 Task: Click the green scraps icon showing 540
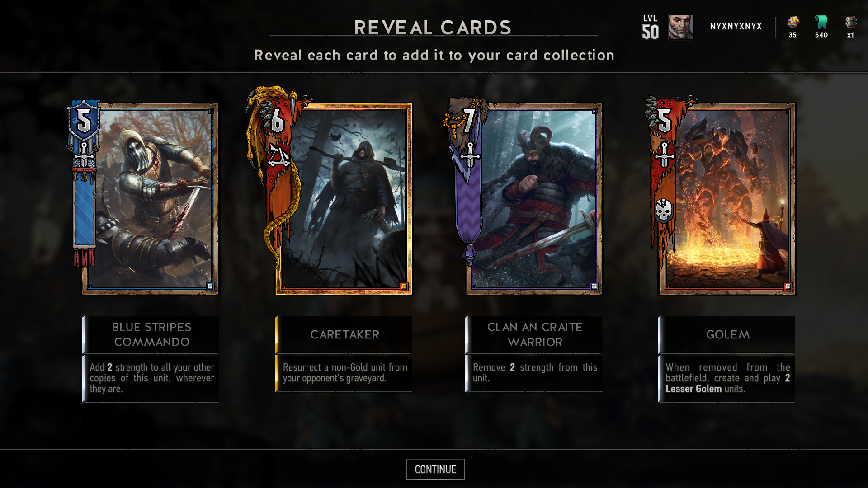821,22
